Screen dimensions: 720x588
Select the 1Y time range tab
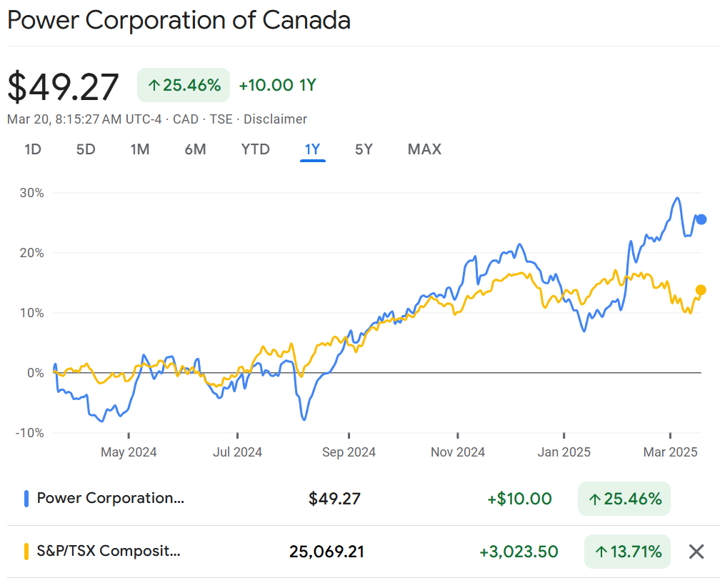click(x=313, y=149)
